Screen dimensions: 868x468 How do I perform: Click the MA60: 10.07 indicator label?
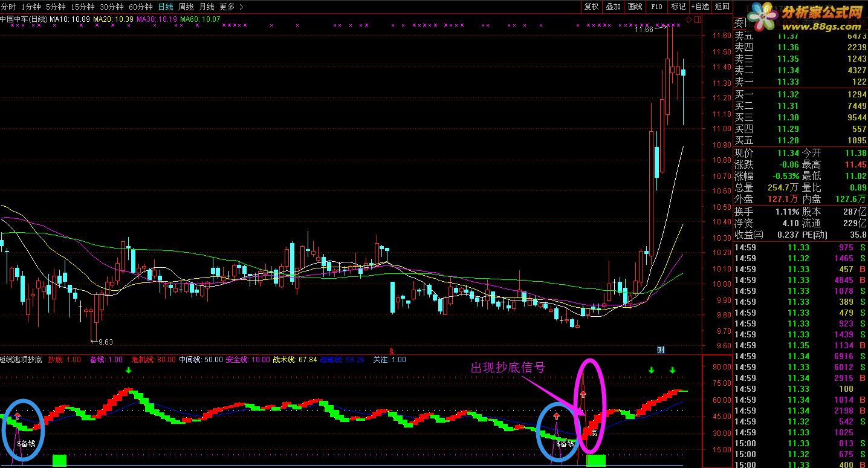click(200, 19)
